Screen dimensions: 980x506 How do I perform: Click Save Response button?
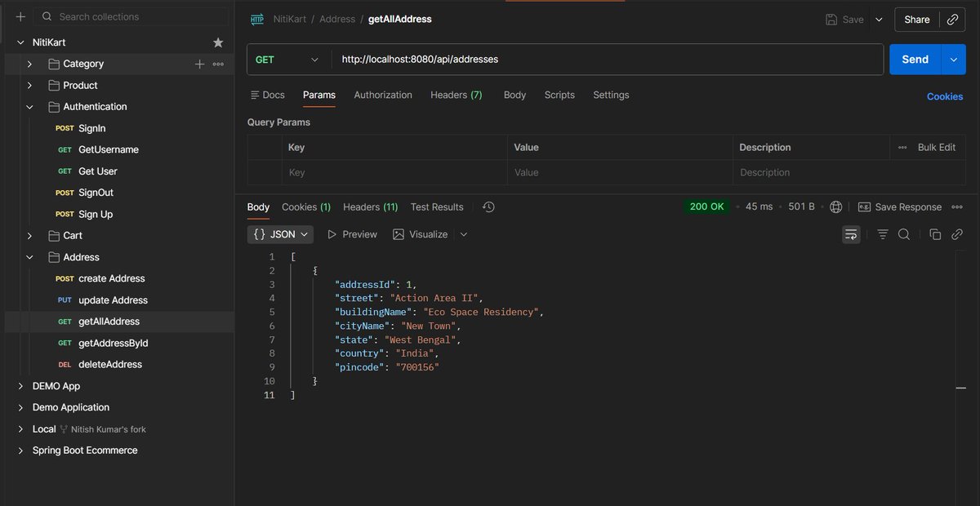[900, 207]
